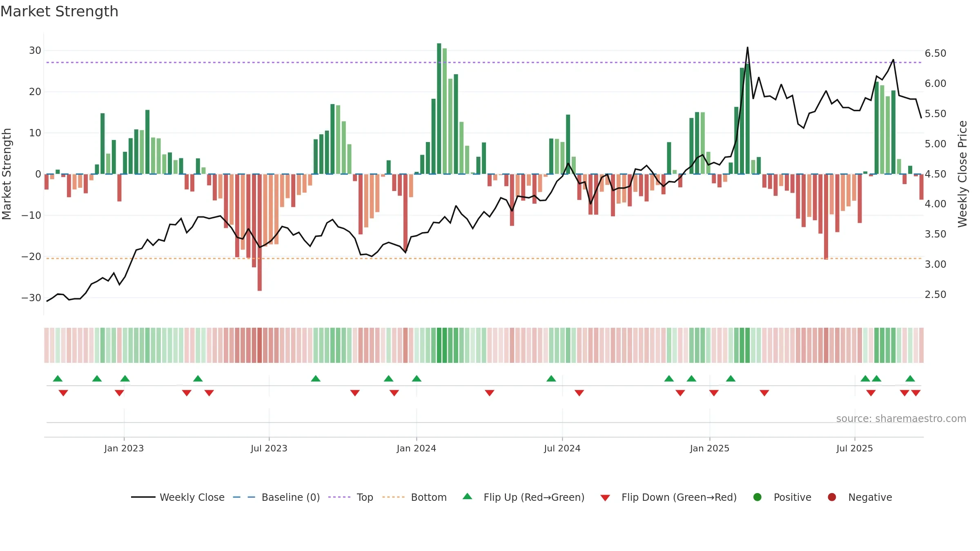Screen dimensions: 980x551
Task: Toggle the Top legend entry
Action: (x=351, y=497)
